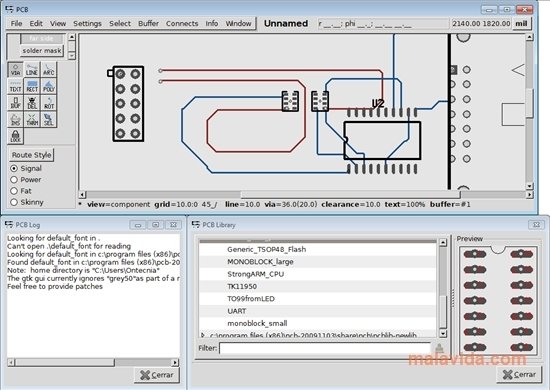Open the mil units selector
The image size is (550, 390).
[521, 23]
